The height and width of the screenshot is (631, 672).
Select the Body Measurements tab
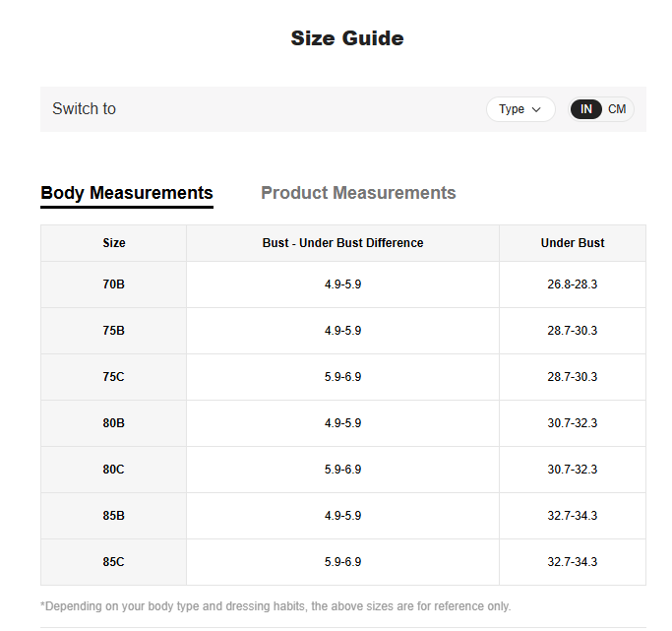point(127,193)
